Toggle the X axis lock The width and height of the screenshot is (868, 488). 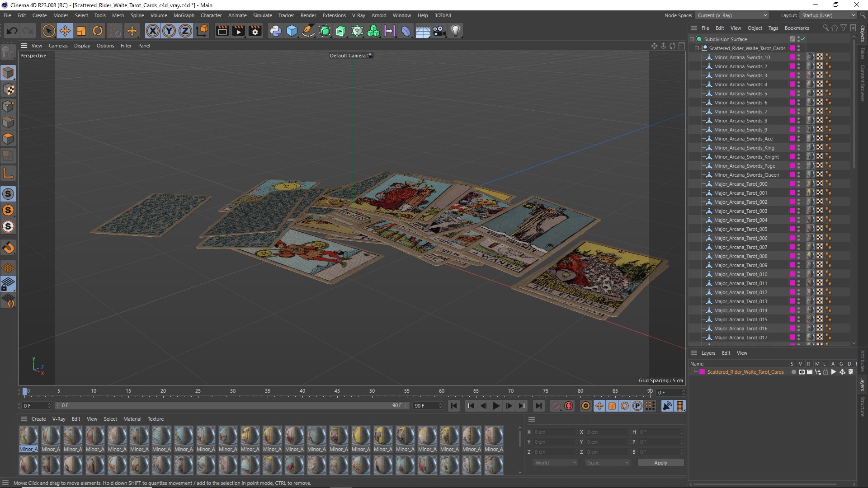(153, 31)
